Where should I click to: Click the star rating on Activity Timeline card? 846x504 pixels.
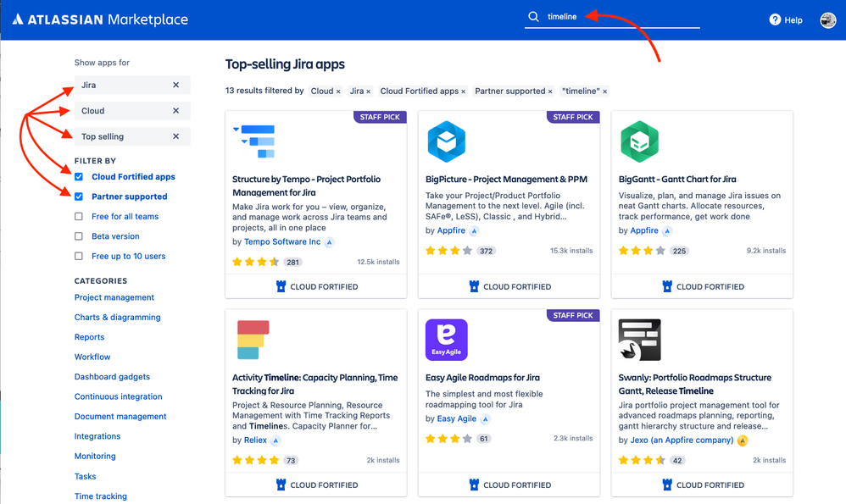(x=256, y=460)
